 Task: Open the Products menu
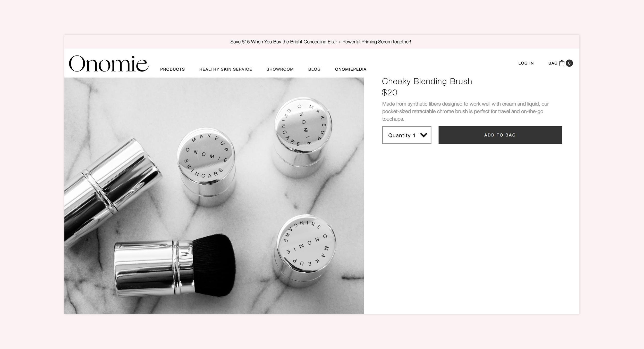tap(172, 69)
